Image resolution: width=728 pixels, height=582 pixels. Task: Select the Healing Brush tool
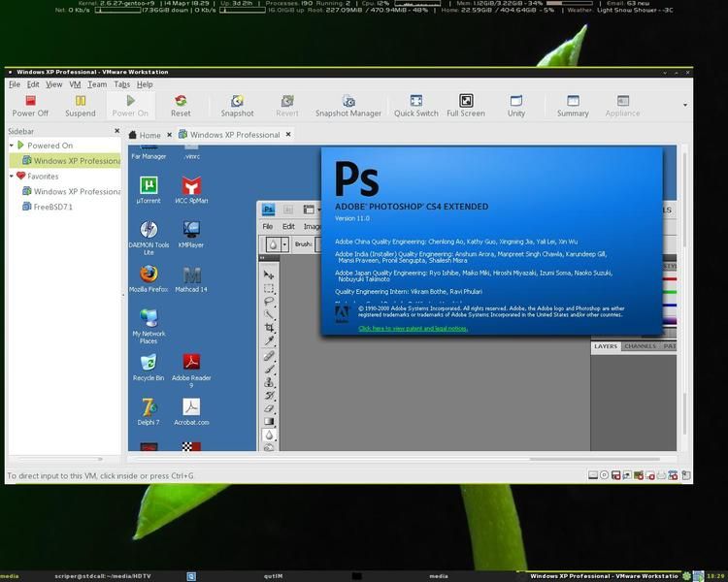click(268, 356)
